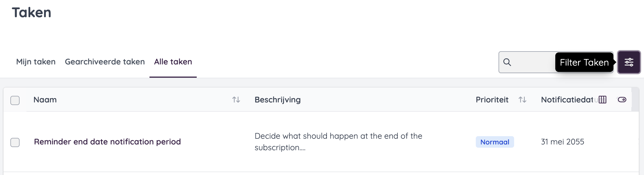Sort by Prioriteit arrows icon
The image size is (644, 175).
[x=522, y=100]
